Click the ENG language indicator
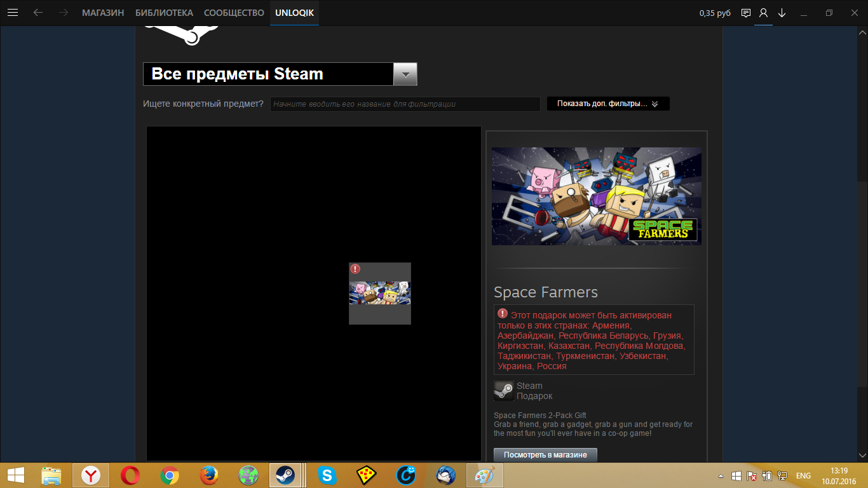 (803, 475)
